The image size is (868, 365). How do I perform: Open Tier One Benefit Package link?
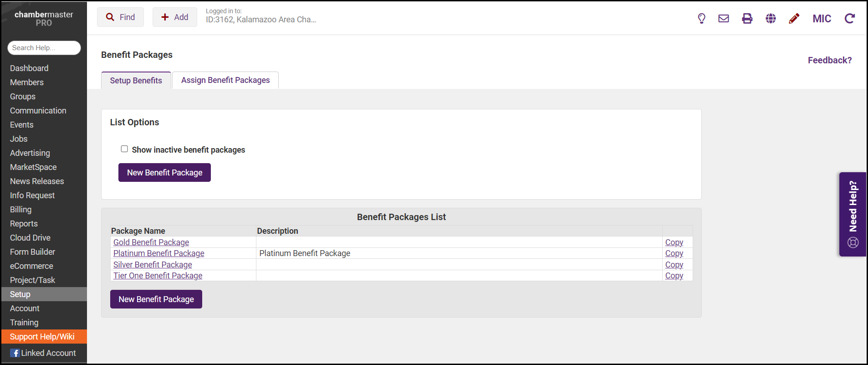click(x=158, y=276)
